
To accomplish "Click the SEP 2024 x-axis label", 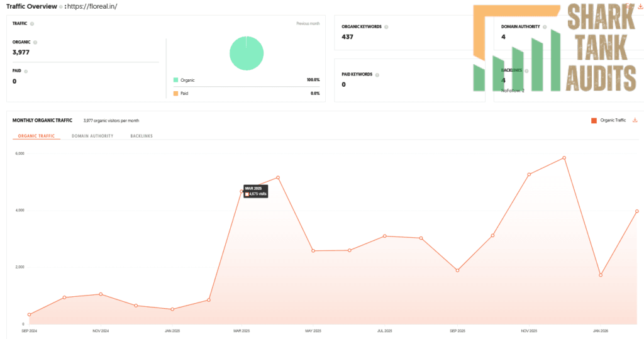I will click(x=29, y=331).
